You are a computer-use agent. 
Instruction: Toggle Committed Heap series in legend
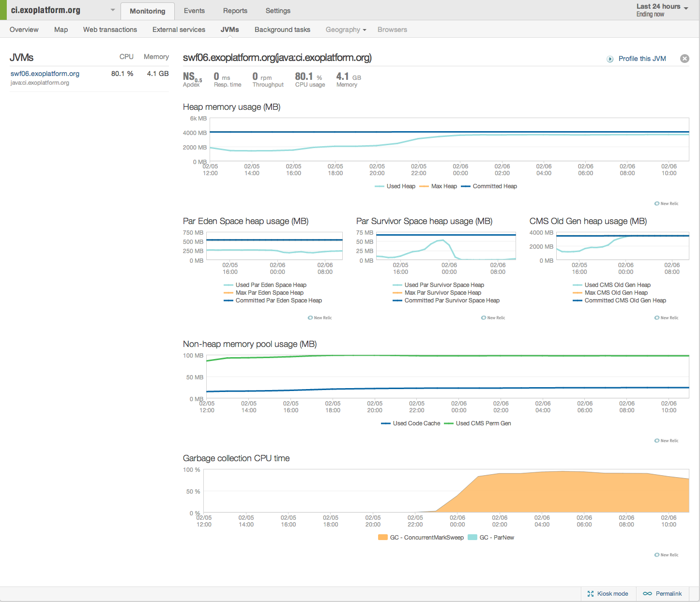point(489,186)
